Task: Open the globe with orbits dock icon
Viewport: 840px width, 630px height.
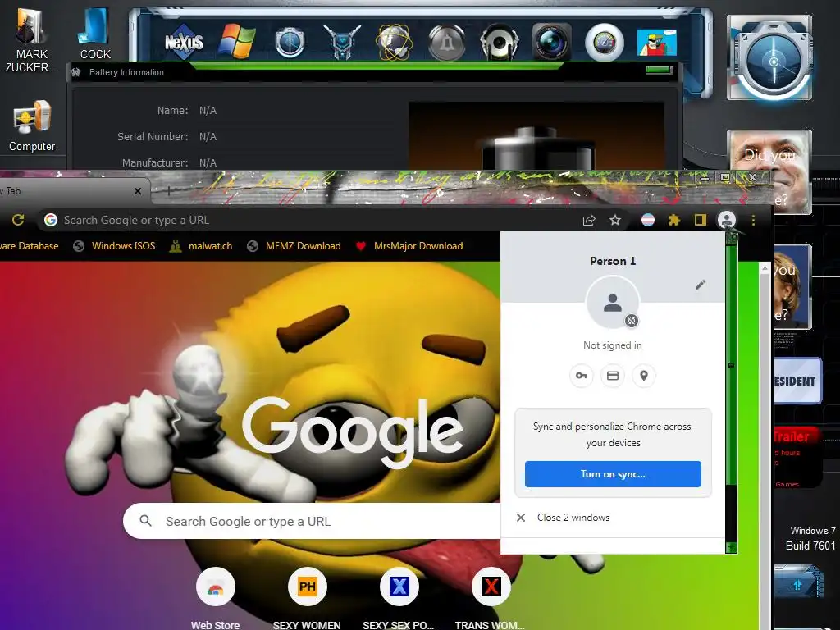Action: [x=395, y=42]
